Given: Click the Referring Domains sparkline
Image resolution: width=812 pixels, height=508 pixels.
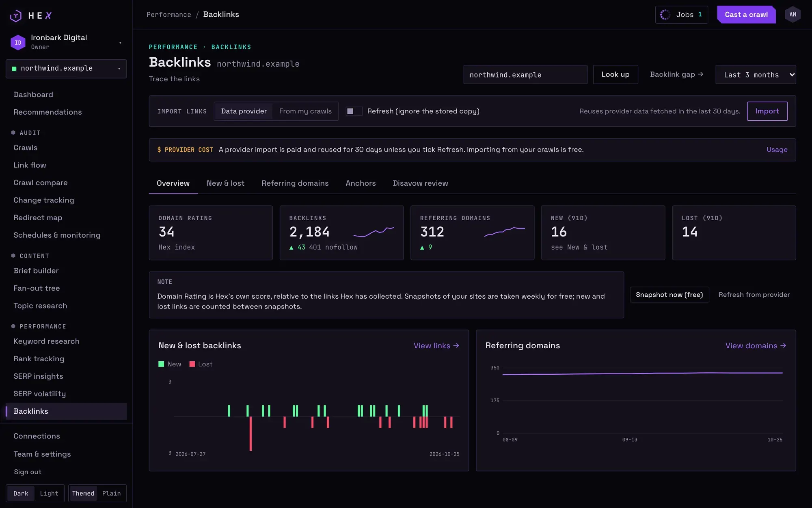Looking at the screenshot, I should coord(504,232).
